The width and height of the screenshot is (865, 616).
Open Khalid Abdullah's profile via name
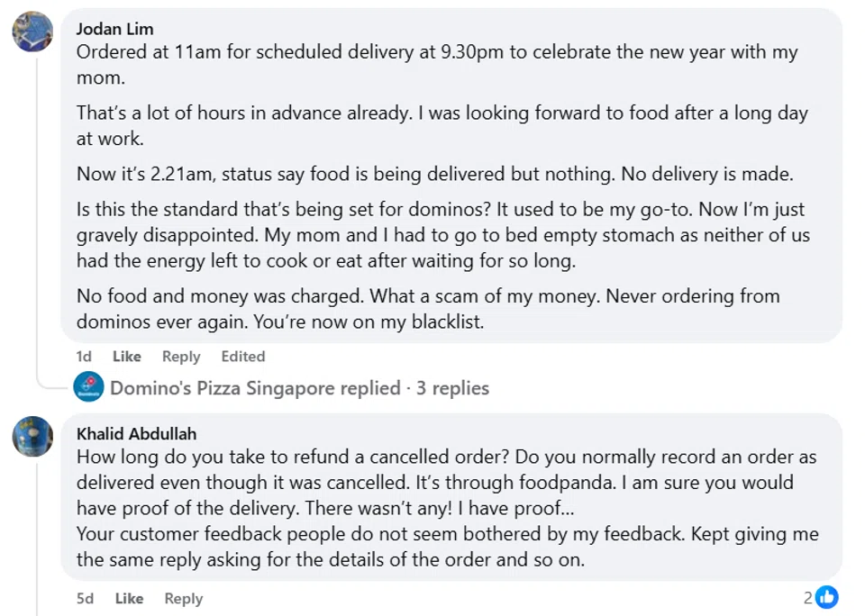click(136, 434)
